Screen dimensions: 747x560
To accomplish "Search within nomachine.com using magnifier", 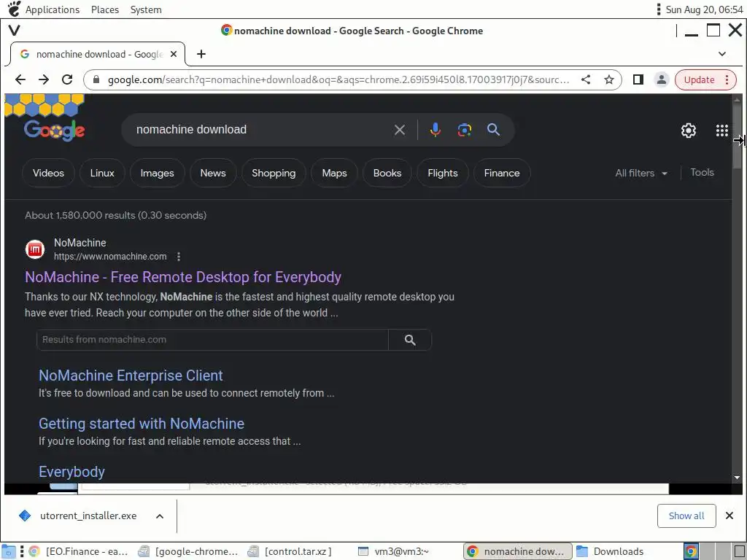I will [410, 340].
